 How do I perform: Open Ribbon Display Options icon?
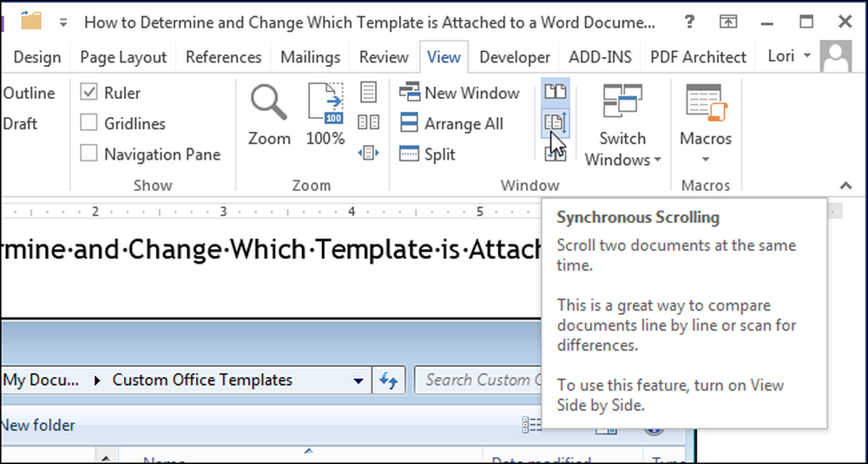(x=728, y=23)
